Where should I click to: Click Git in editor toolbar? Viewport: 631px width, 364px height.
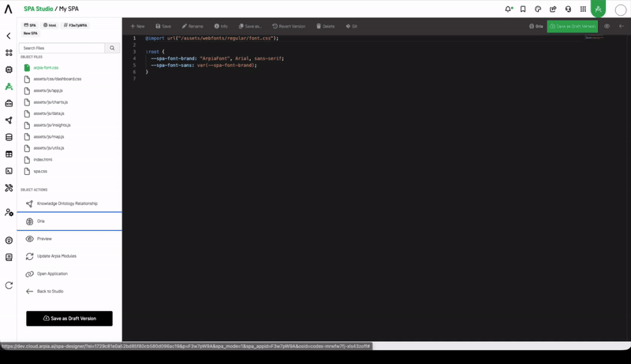[351, 26]
